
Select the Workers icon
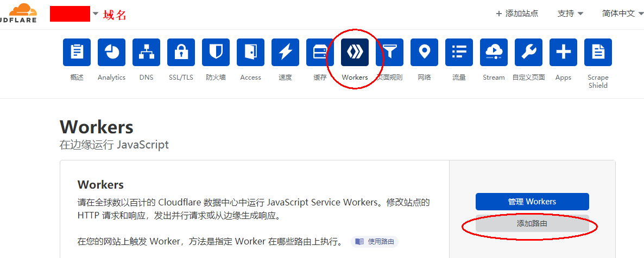click(x=355, y=52)
